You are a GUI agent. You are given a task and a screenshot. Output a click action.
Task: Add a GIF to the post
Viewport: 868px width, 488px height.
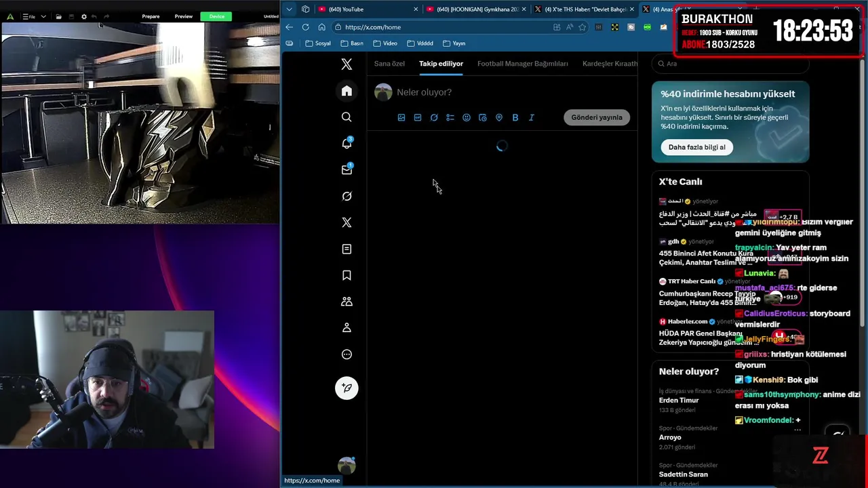pyautogui.click(x=418, y=117)
